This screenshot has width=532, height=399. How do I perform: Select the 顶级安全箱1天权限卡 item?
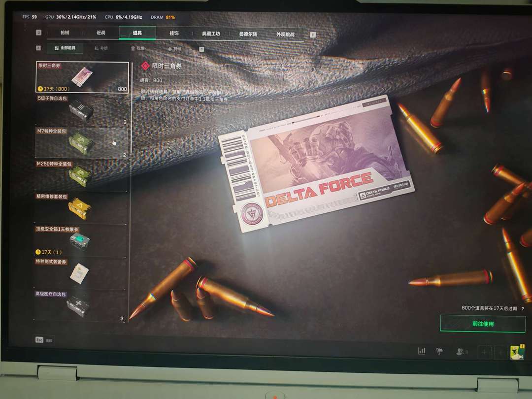pos(81,241)
